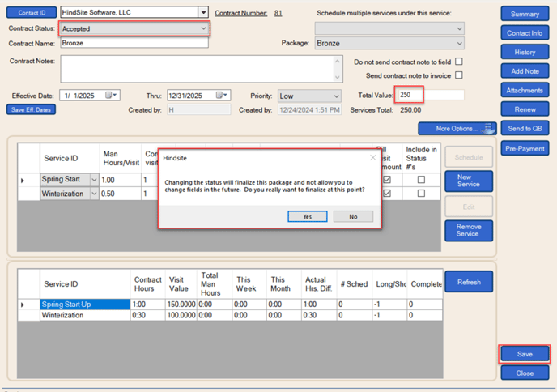Viewport: 557px width, 392px height.
Task: Open the Spring Start service ID dropdown arrow
Action: coord(94,180)
